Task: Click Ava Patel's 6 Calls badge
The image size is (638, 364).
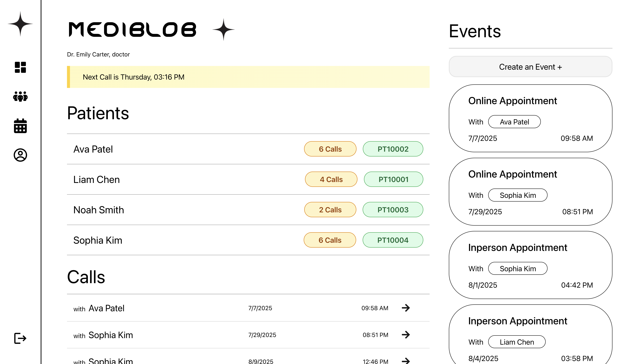Action: coord(330,149)
